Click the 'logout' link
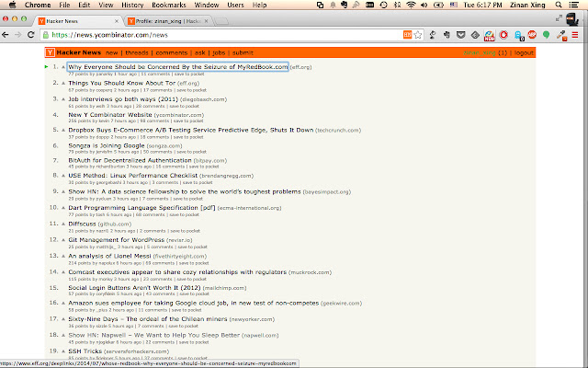The width and height of the screenshot is (588, 368). tap(524, 53)
